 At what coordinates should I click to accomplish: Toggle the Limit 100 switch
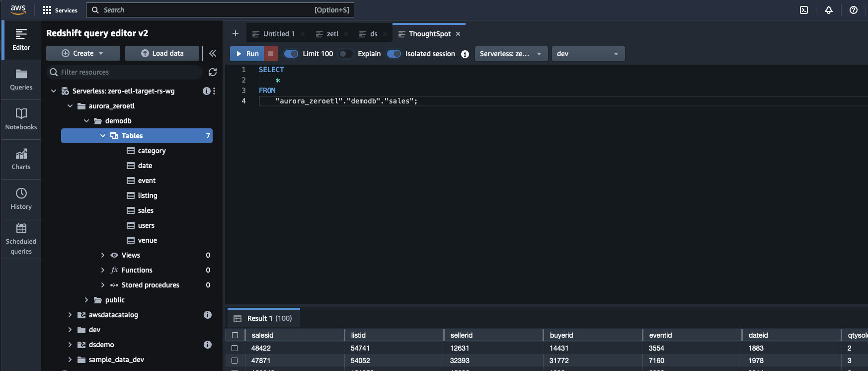click(291, 54)
